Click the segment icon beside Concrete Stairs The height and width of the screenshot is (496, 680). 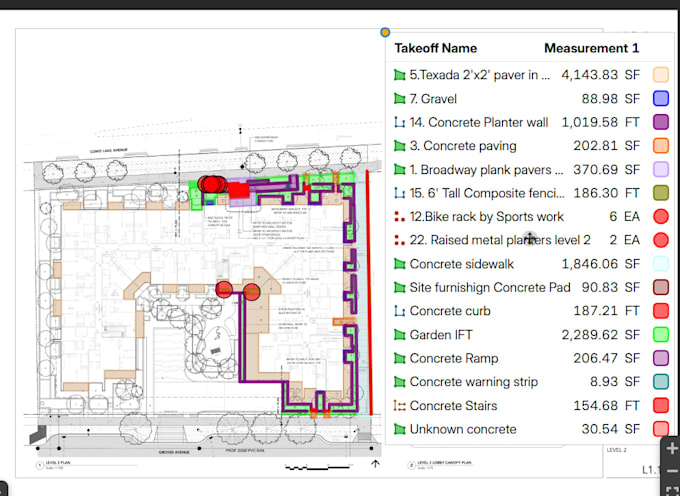(x=399, y=406)
